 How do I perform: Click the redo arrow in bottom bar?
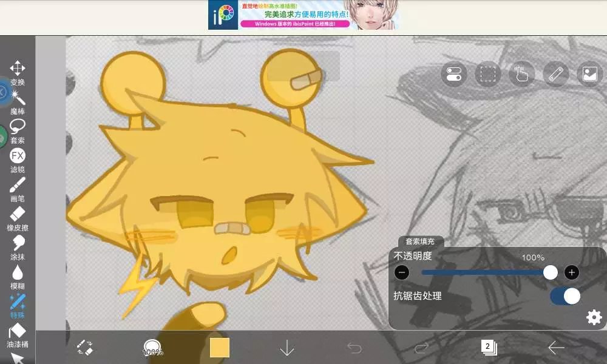(x=421, y=348)
